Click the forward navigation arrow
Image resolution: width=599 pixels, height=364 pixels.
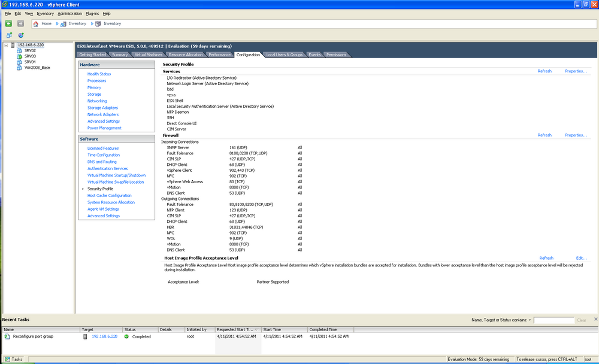click(x=20, y=24)
